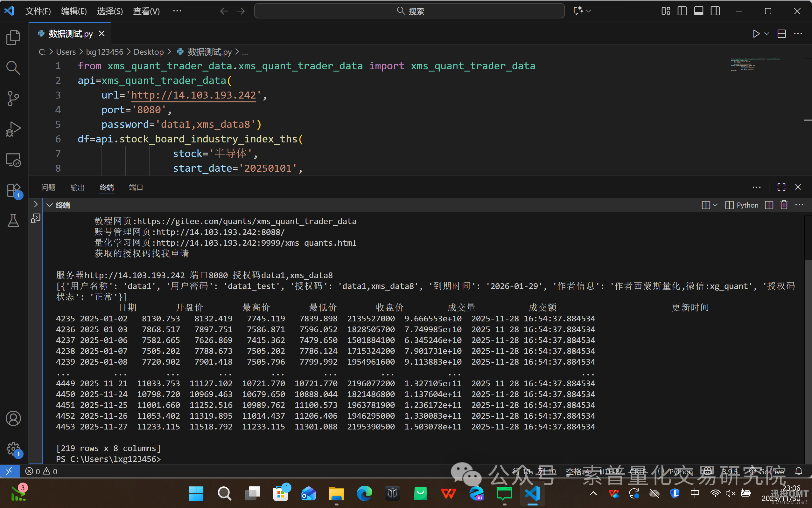Open the Explorer view in activity bar
Viewport: 812px width, 508px height.
tap(13, 37)
